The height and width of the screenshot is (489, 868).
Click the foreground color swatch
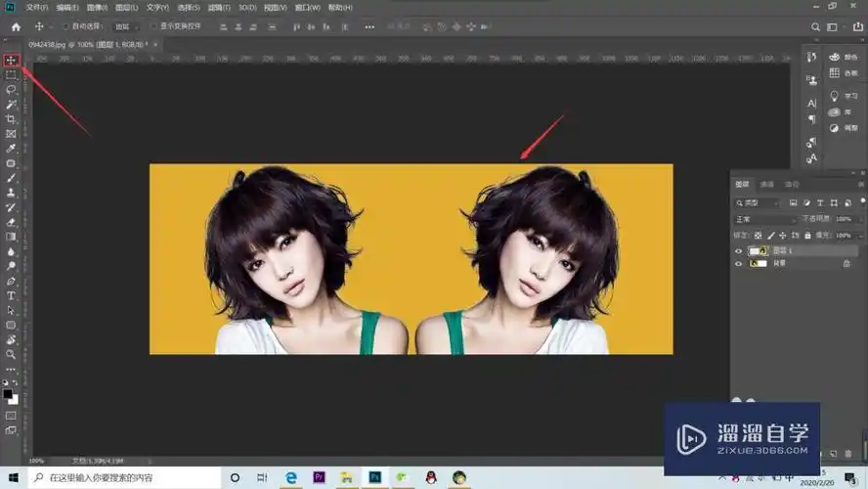(x=8, y=394)
